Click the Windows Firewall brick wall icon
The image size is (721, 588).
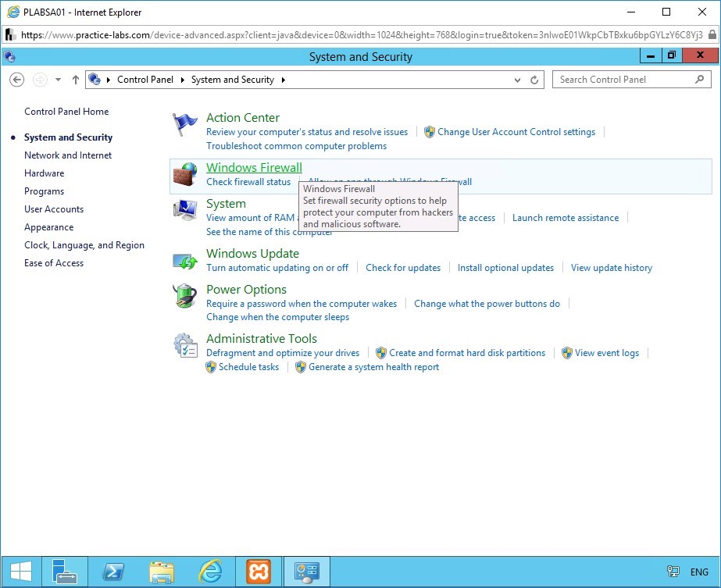[185, 175]
